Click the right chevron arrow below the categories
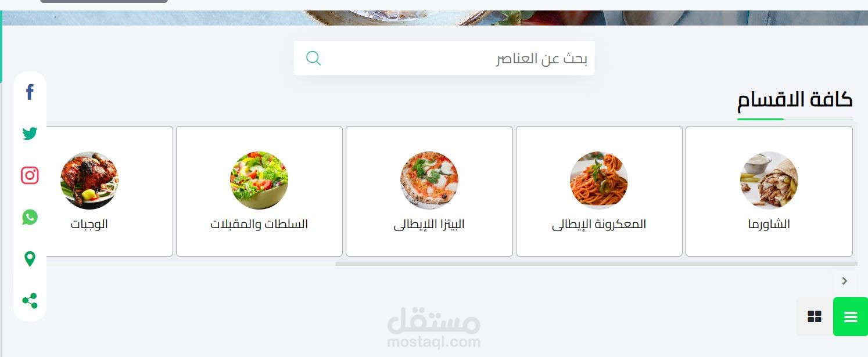This screenshot has width=868, height=357. tap(845, 281)
